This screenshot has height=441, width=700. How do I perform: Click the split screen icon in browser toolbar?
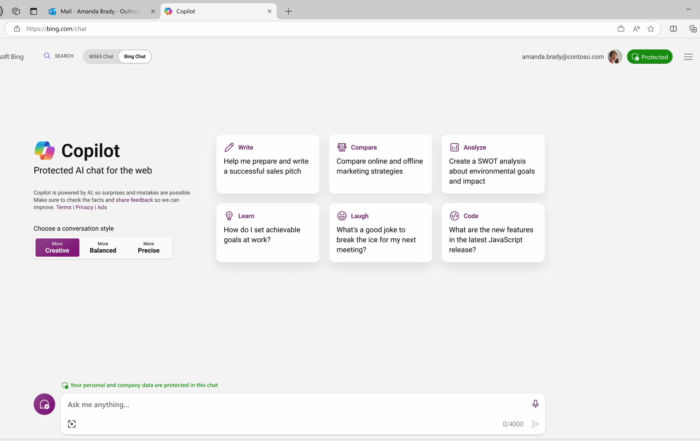[673, 29]
